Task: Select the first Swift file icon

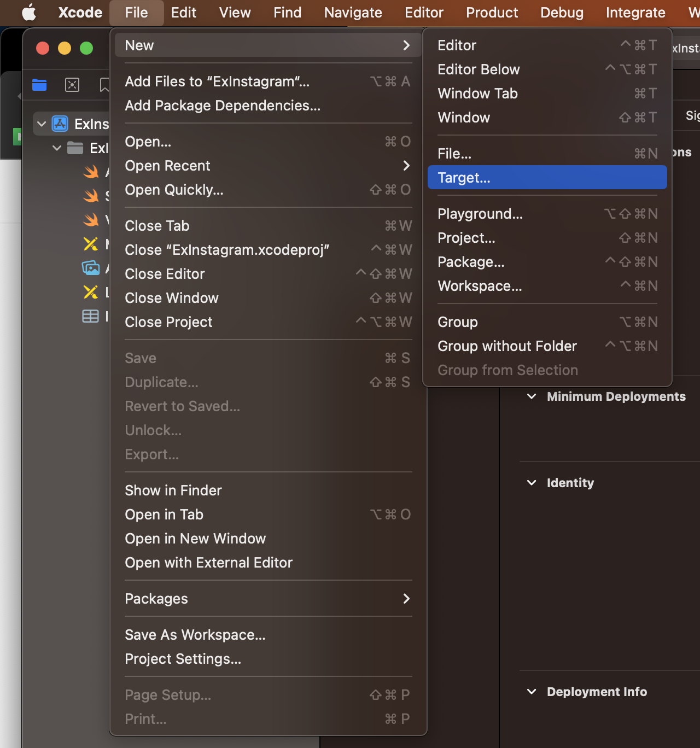Action: point(91,172)
